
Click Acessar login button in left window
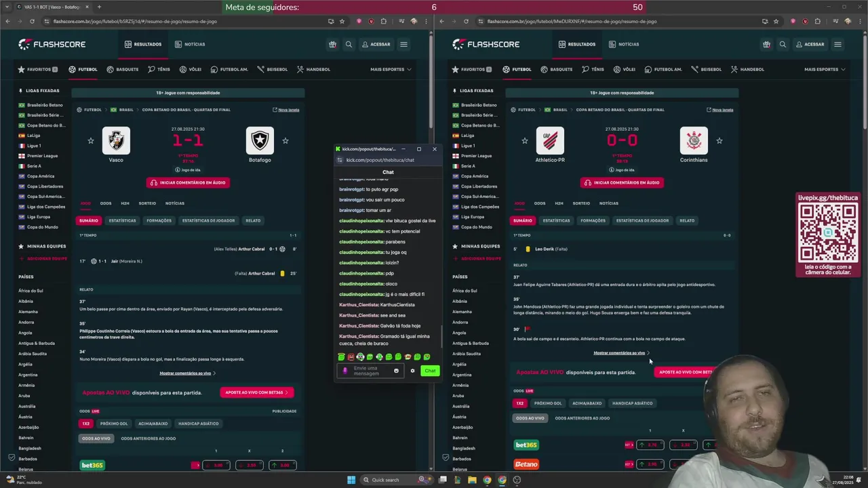[376, 44]
